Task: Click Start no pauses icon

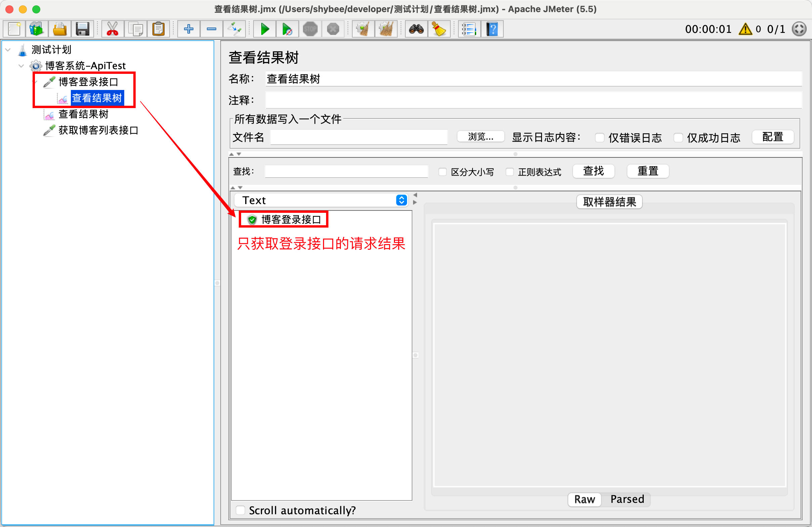Action: tap(287, 29)
